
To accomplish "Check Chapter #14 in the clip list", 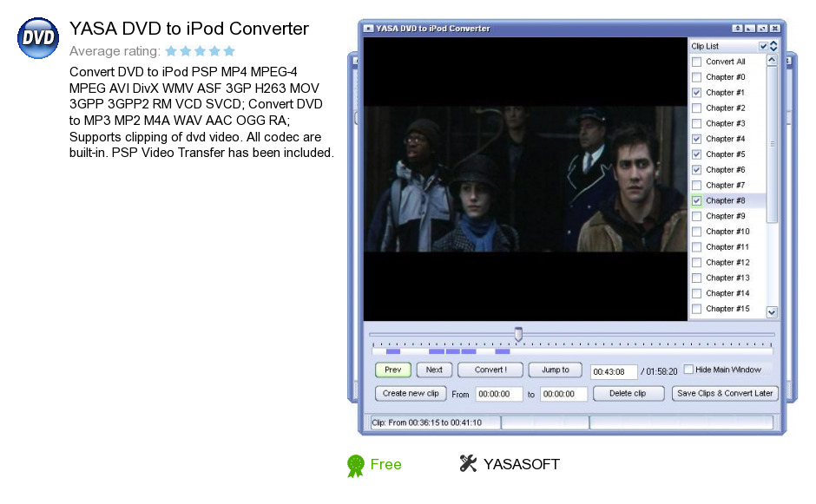I will (x=696, y=293).
